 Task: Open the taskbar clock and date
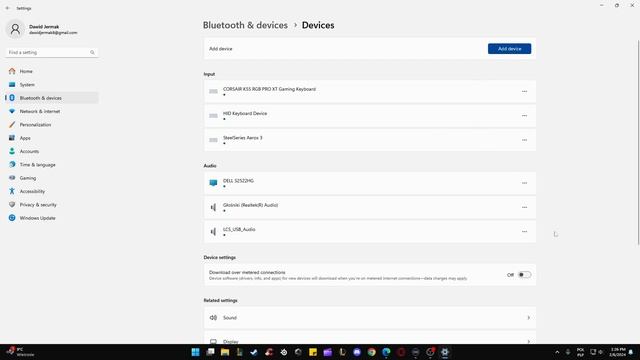618,352
